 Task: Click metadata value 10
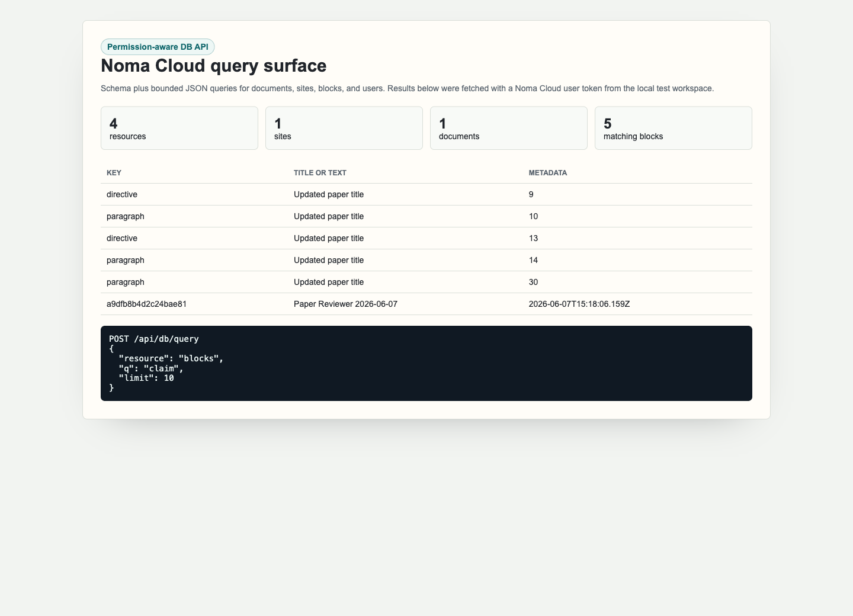tap(534, 216)
